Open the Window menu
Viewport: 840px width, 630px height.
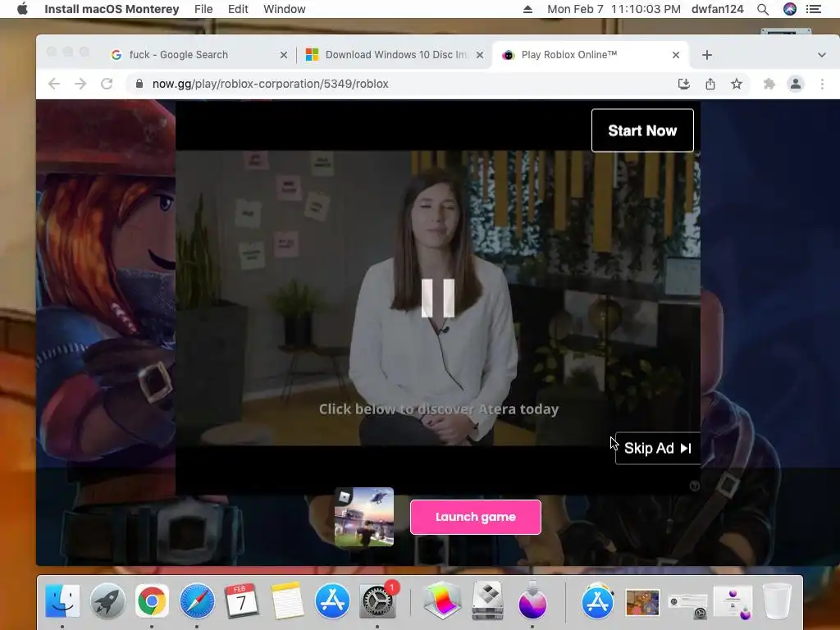click(285, 9)
